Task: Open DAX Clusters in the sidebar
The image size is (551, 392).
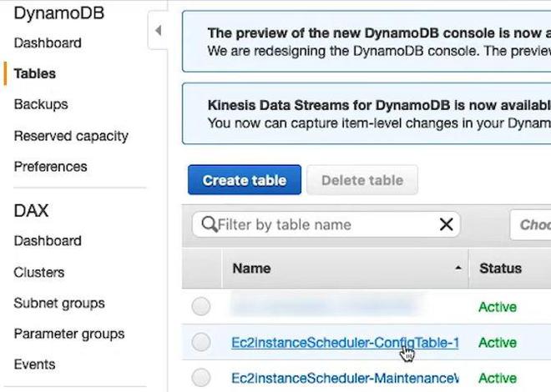Action: pyautogui.click(x=38, y=272)
